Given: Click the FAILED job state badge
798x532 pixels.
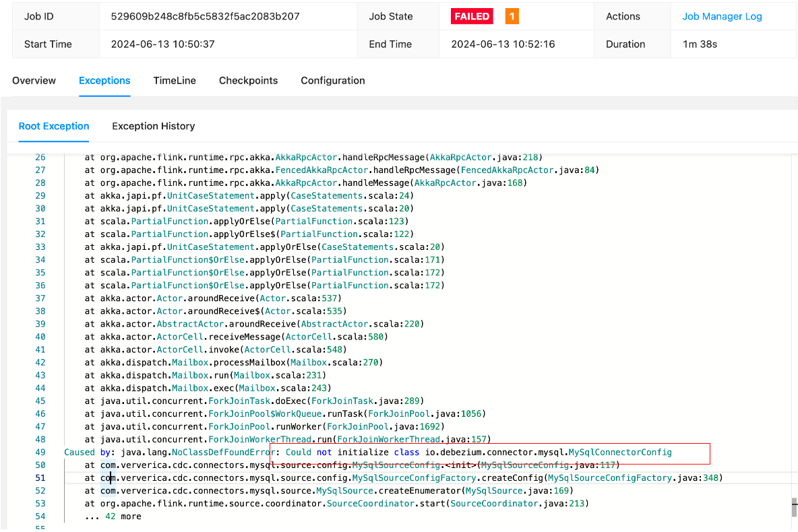Looking at the screenshot, I should [x=472, y=16].
